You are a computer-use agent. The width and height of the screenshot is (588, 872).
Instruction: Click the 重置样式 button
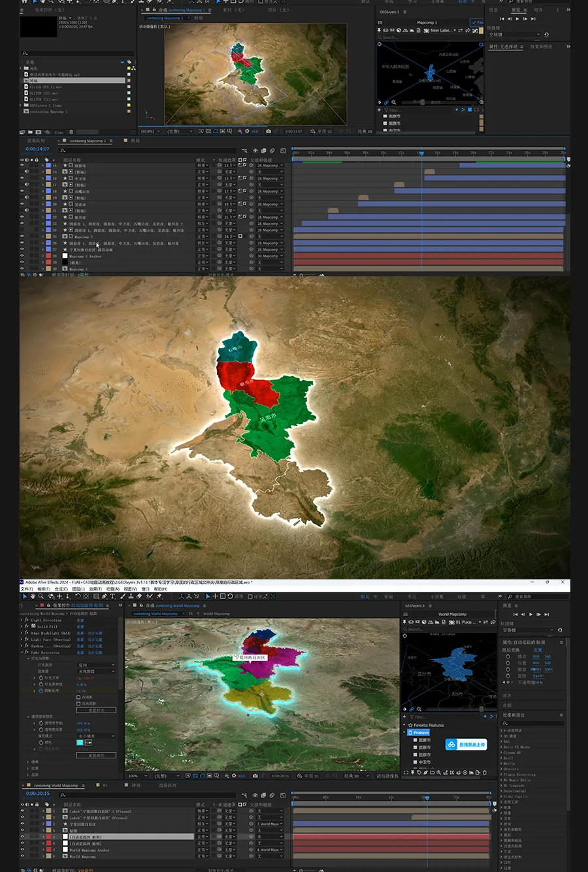[96, 710]
